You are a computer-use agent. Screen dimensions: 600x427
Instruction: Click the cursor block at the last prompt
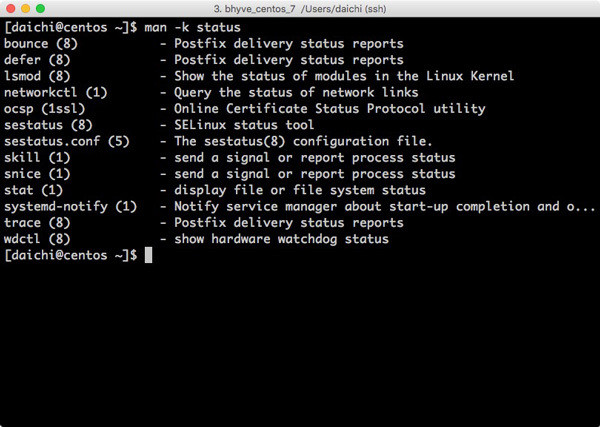(149, 256)
